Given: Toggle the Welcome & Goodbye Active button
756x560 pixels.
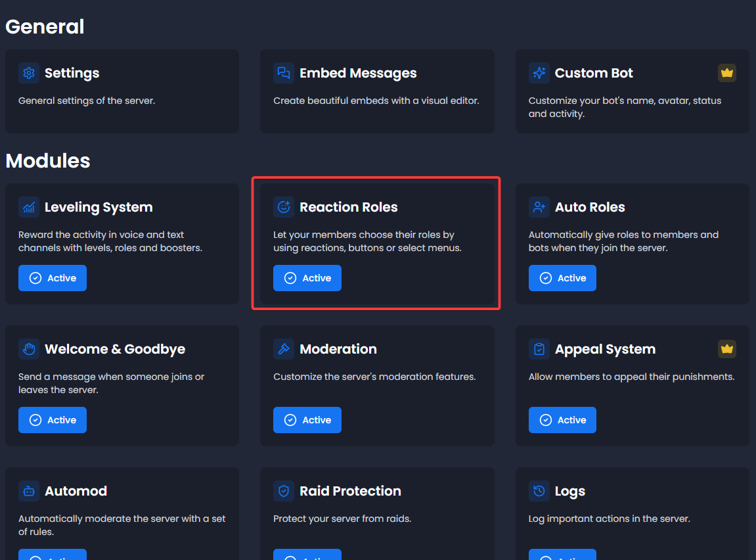Looking at the screenshot, I should [x=53, y=419].
